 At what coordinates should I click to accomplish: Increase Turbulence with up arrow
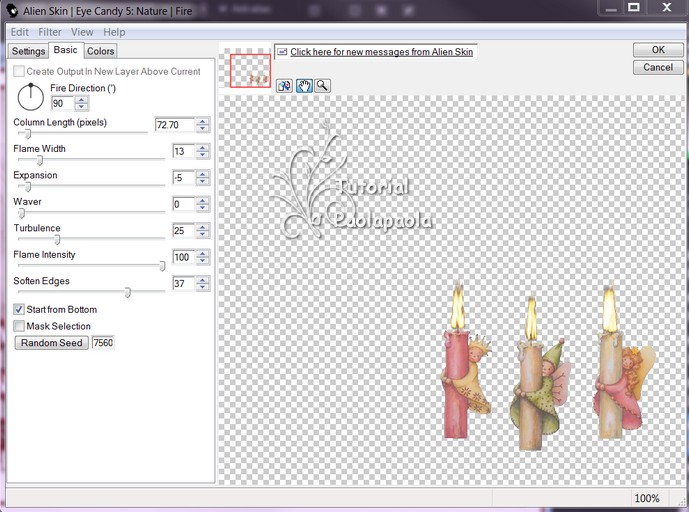pyautogui.click(x=202, y=227)
